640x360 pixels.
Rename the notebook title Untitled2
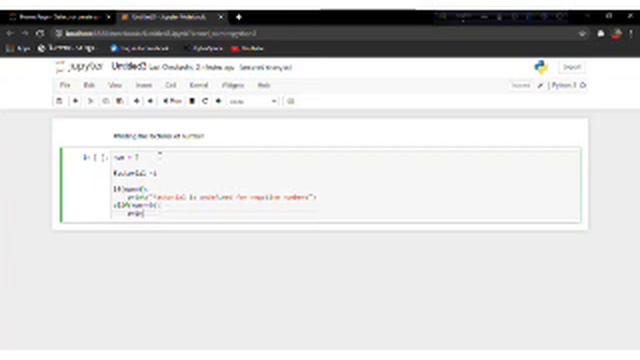[x=129, y=67]
